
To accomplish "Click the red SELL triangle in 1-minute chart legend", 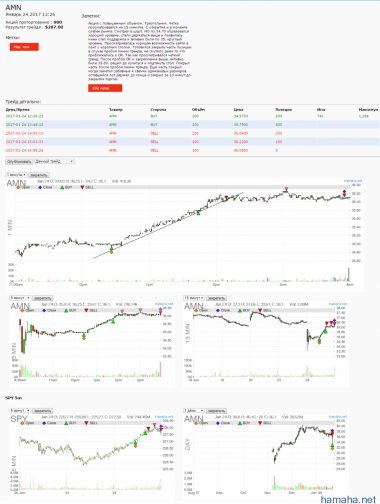I will tap(82, 187).
